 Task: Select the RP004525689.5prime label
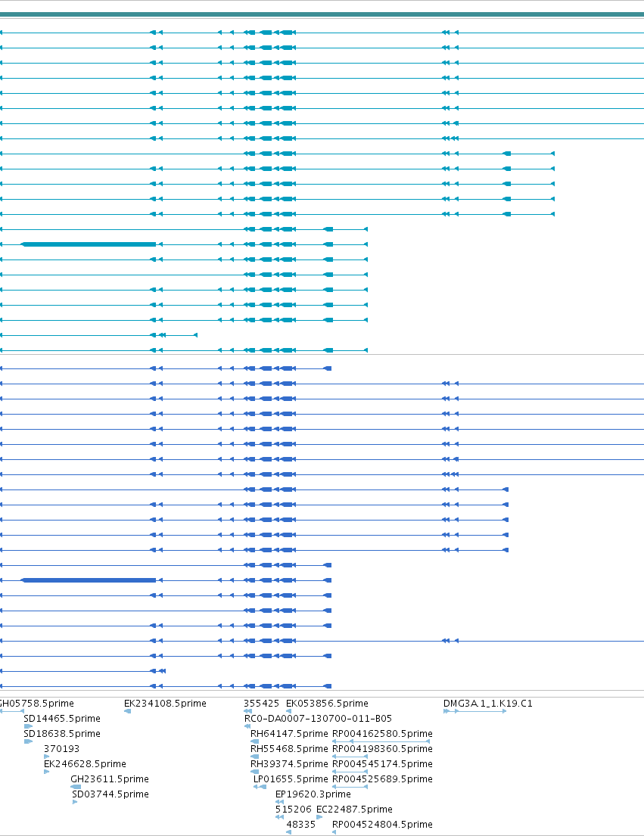click(x=382, y=779)
